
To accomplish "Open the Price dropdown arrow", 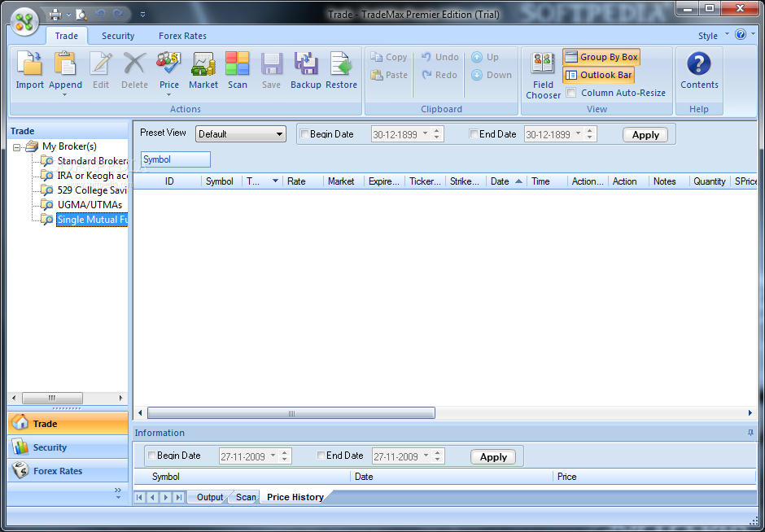I will pyautogui.click(x=168, y=95).
